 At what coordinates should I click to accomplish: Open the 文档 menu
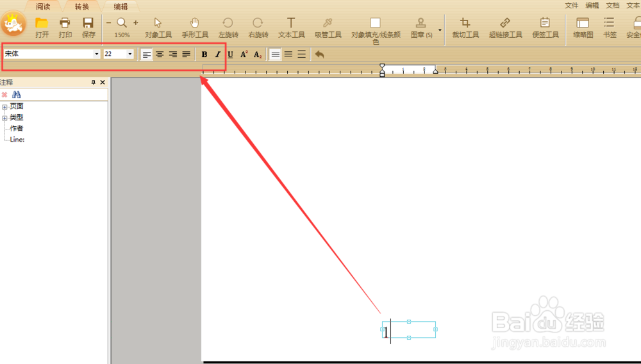(x=612, y=5)
